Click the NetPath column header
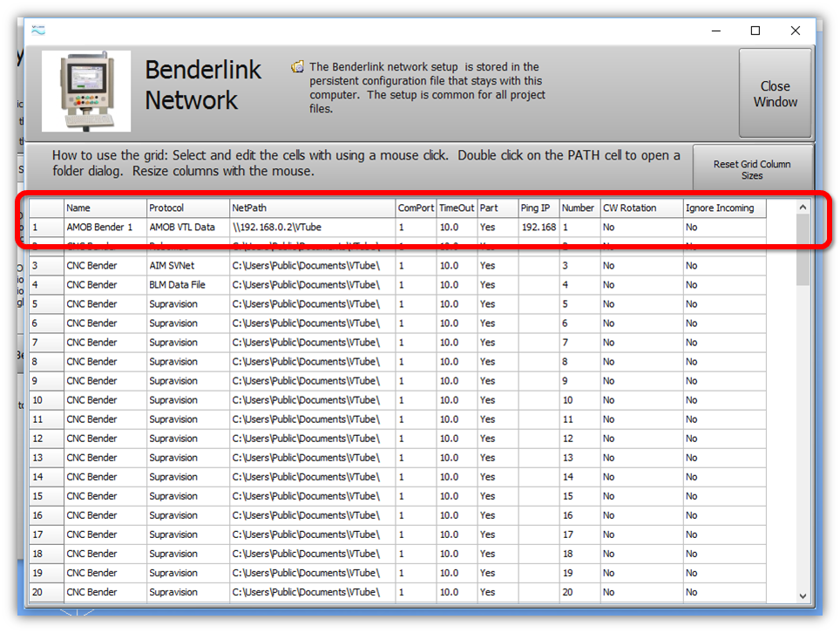This screenshot has width=840, height=633. coord(311,208)
